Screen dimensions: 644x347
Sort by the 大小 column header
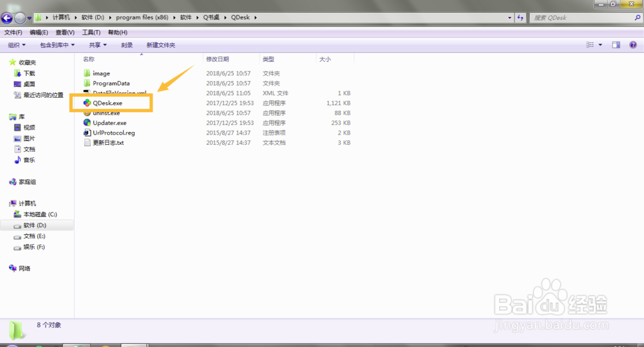pyautogui.click(x=325, y=59)
